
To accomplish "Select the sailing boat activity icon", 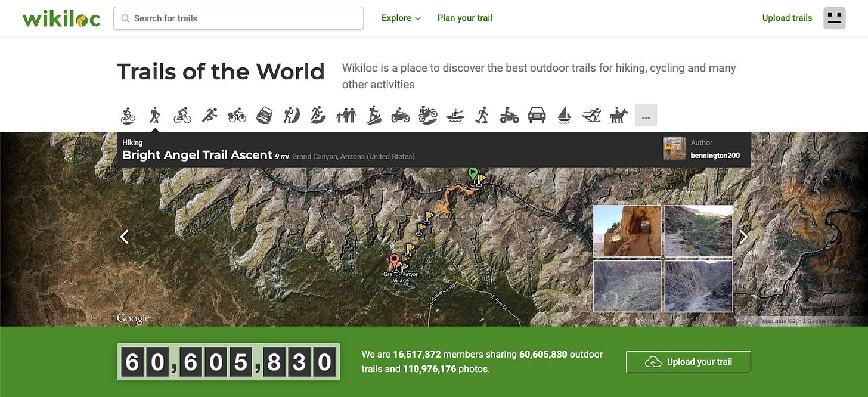I will click(564, 115).
